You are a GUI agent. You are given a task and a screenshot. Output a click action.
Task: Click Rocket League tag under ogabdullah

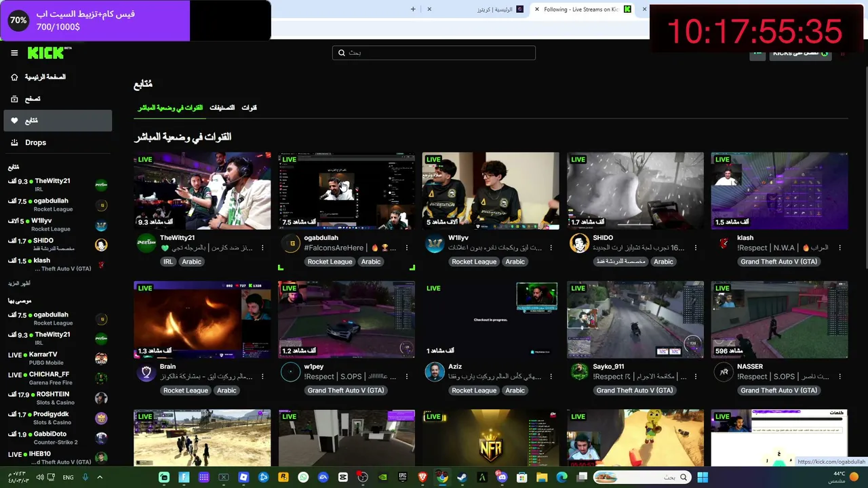(x=330, y=262)
